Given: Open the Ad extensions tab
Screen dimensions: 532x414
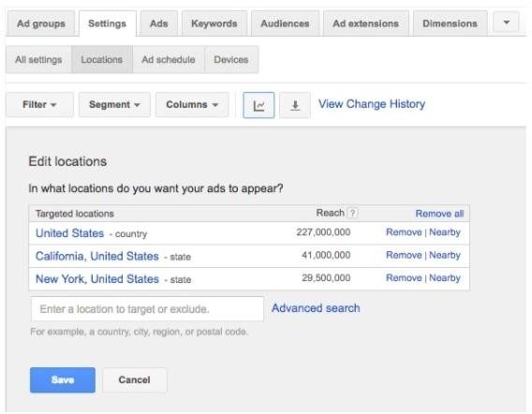Looking at the screenshot, I should pyautogui.click(x=365, y=23).
